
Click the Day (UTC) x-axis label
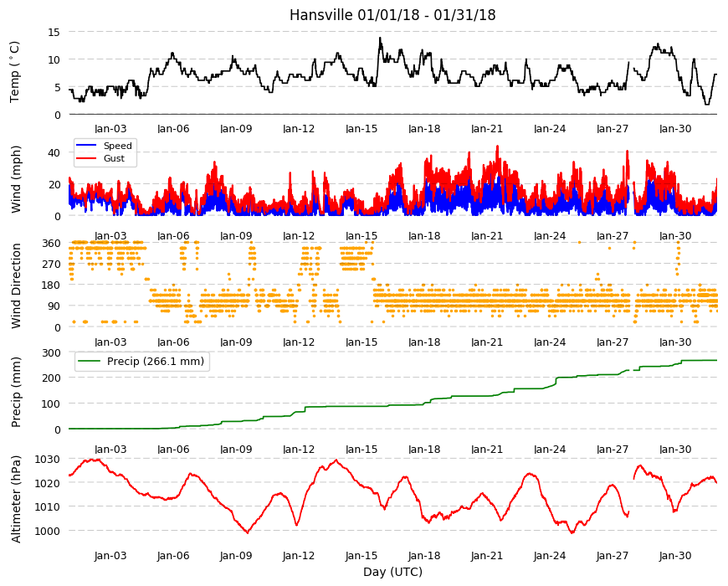point(392,572)
